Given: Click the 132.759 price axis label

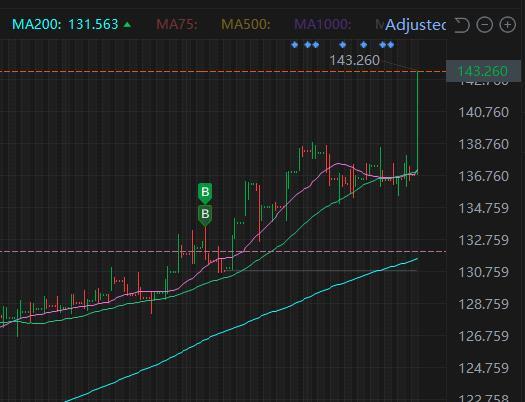Looking at the screenshot, I should click(483, 240).
